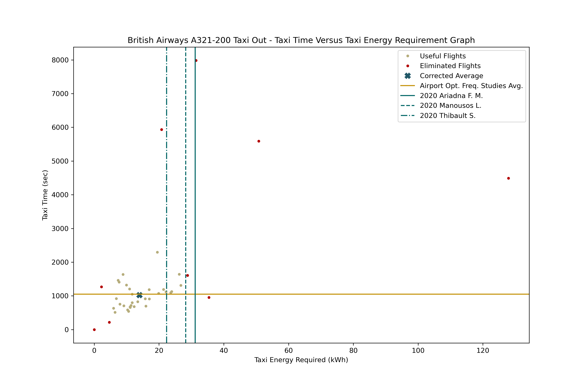588x392 pixels.
Task: Click the golden Airport Opt. legend line swatch
Action: click(408, 86)
